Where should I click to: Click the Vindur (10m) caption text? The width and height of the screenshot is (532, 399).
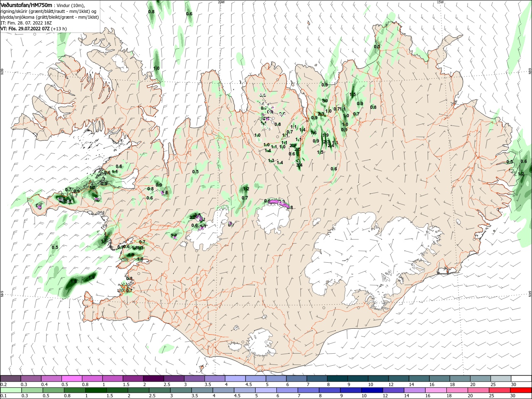tap(70, 5)
